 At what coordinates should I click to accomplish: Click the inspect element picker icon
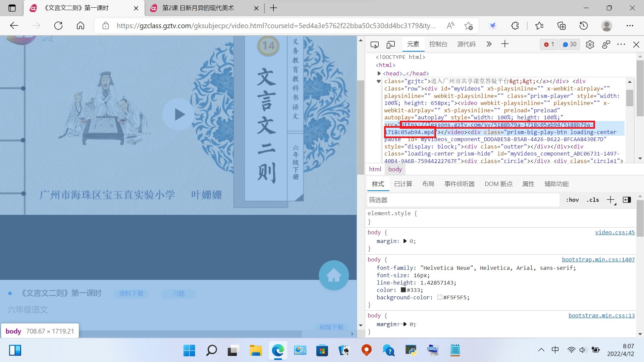375,44
